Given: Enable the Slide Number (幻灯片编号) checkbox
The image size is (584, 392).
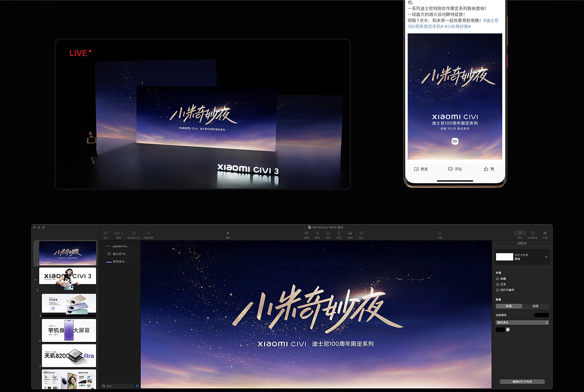Looking at the screenshot, I should [498, 290].
